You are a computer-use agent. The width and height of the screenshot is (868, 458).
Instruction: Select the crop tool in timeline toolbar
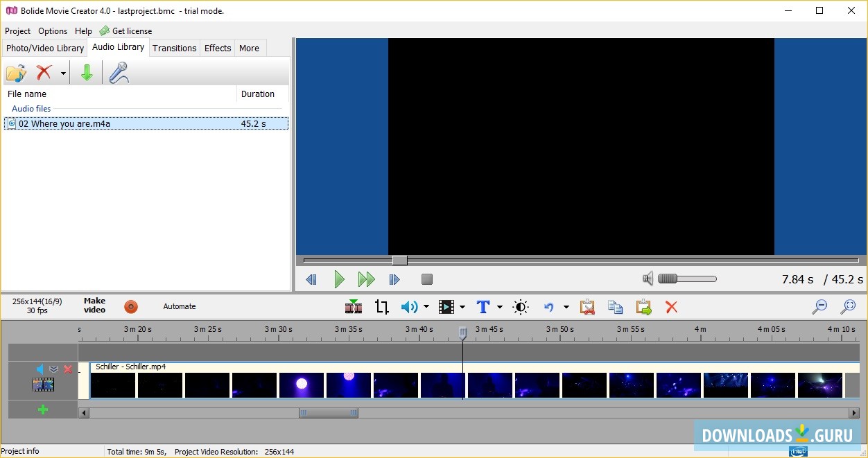pyautogui.click(x=382, y=307)
